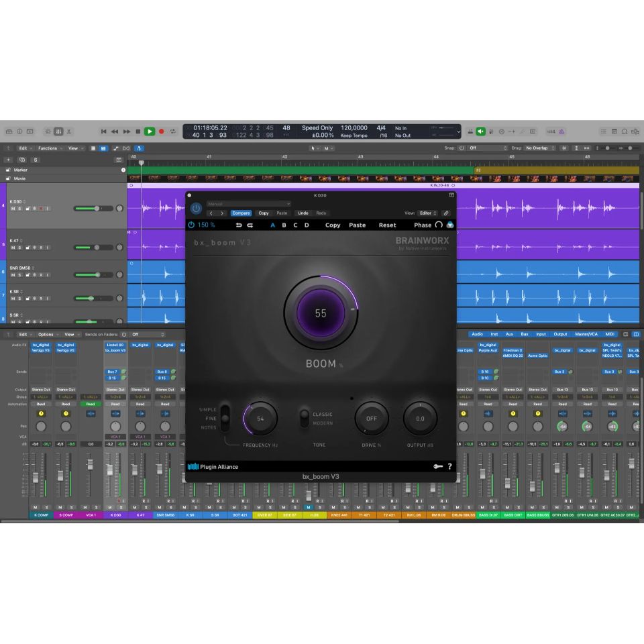This screenshot has width=644, height=644.
Task: Start playback with the green Play button
Action: point(150,131)
